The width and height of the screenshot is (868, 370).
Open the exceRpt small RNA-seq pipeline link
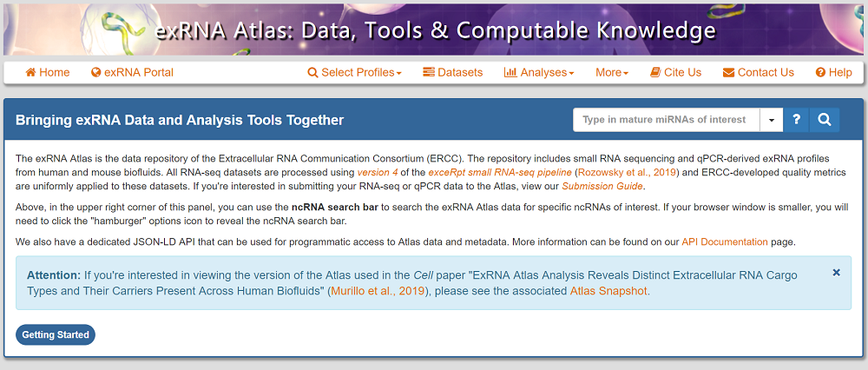499,173
